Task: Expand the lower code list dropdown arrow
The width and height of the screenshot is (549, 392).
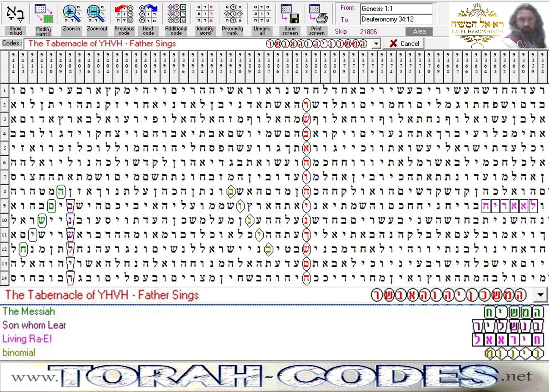Action: tap(540, 295)
